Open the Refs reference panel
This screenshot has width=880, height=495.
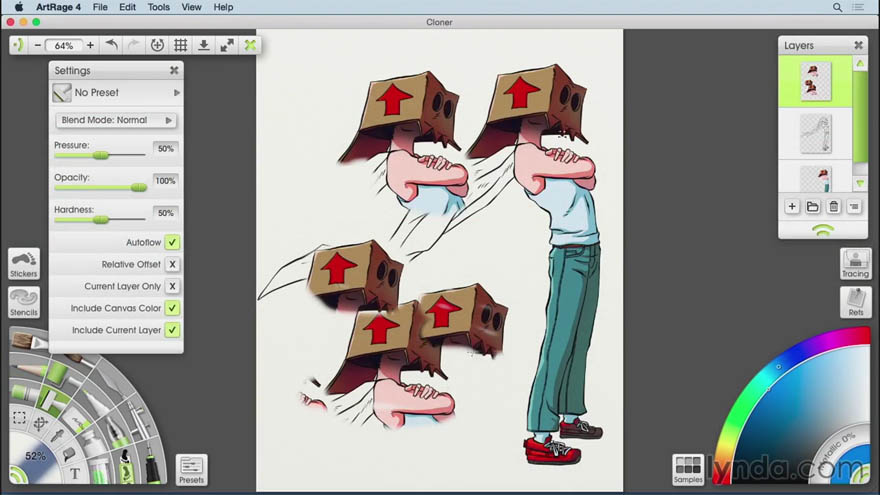tap(855, 302)
